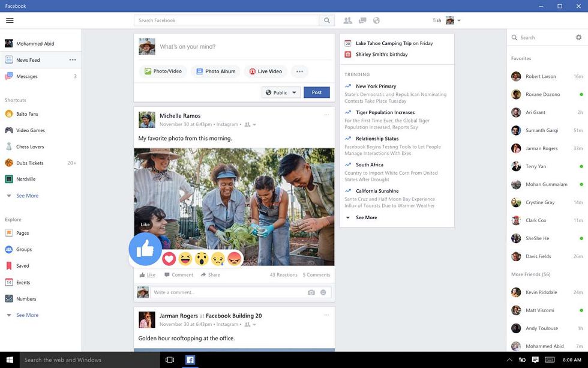Viewport: 588px width, 368px height.
Task: Open notifications globe icon
Action: click(x=377, y=20)
